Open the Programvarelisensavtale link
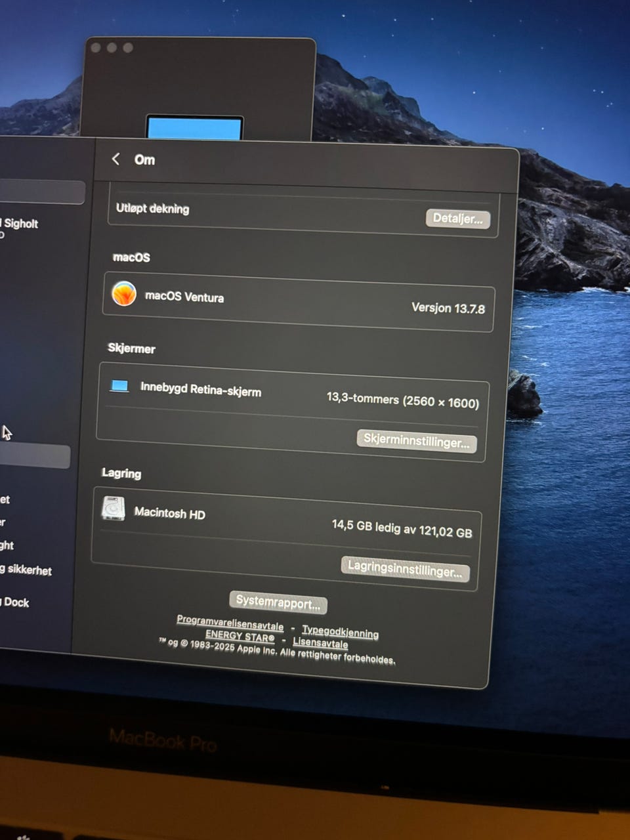The width and height of the screenshot is (630, 840). (230, 622)
